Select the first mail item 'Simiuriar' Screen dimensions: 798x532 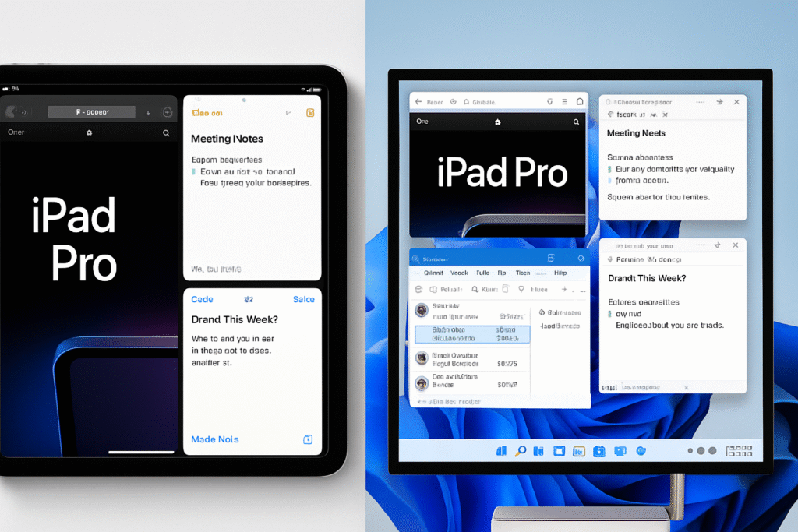tap(471, 312)
